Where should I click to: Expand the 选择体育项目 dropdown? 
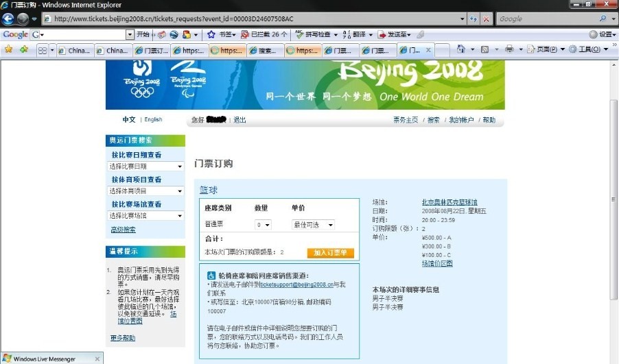(x=147, y=191)
